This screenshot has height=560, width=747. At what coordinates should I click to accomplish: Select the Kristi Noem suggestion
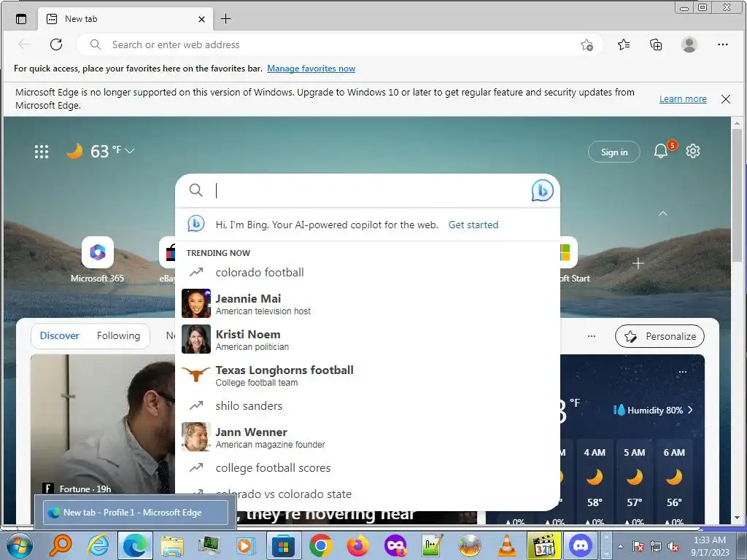(368, 339)
